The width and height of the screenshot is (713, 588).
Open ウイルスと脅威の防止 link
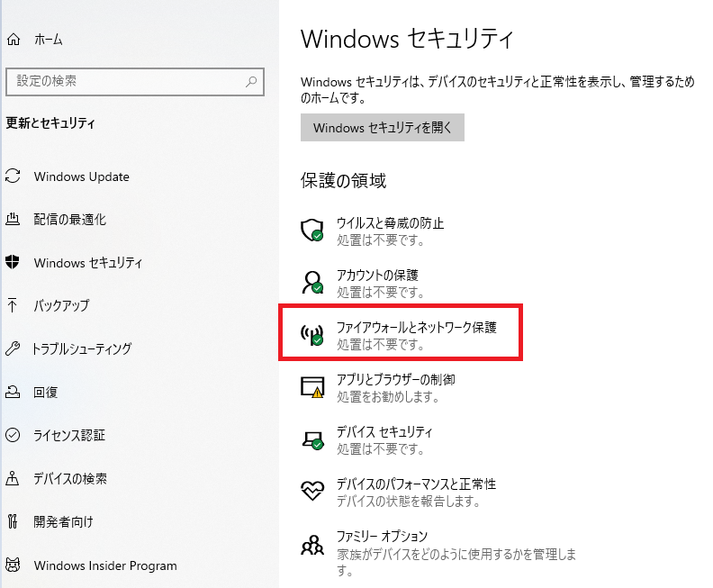coord(390,222)
